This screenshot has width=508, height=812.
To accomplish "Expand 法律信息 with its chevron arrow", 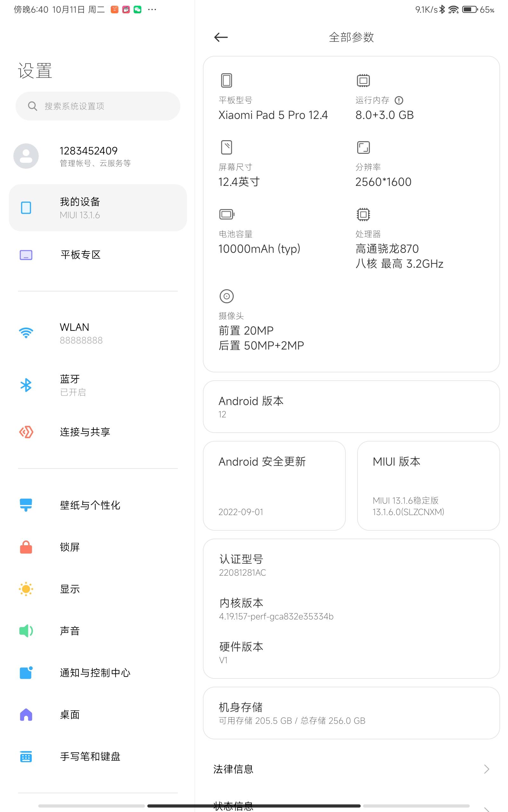I will coord(486,769).
